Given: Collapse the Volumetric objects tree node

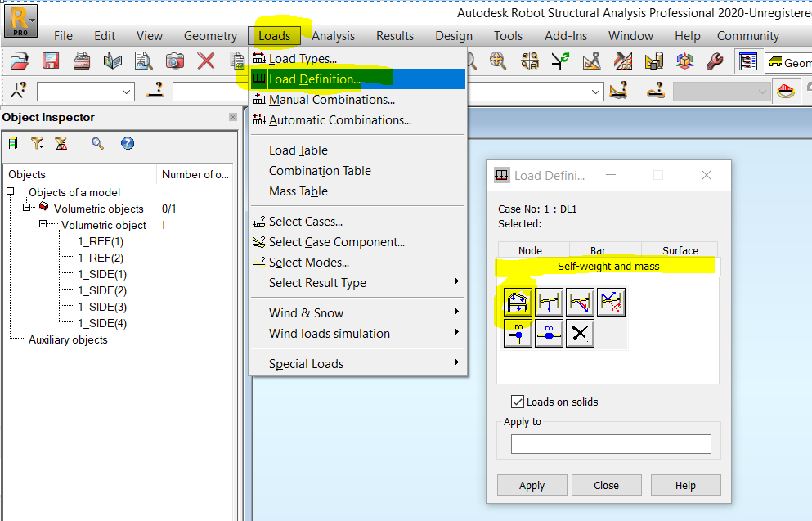Looking at the screenshot, I should point(26,208).
